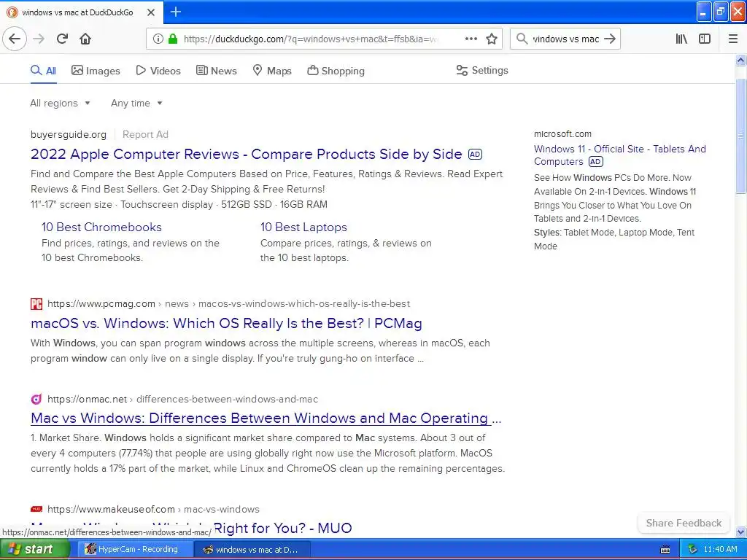The height and width of the screenshot is (560, 747).
Task: Click the network tray icon near clock
Action: click(692, 550)
